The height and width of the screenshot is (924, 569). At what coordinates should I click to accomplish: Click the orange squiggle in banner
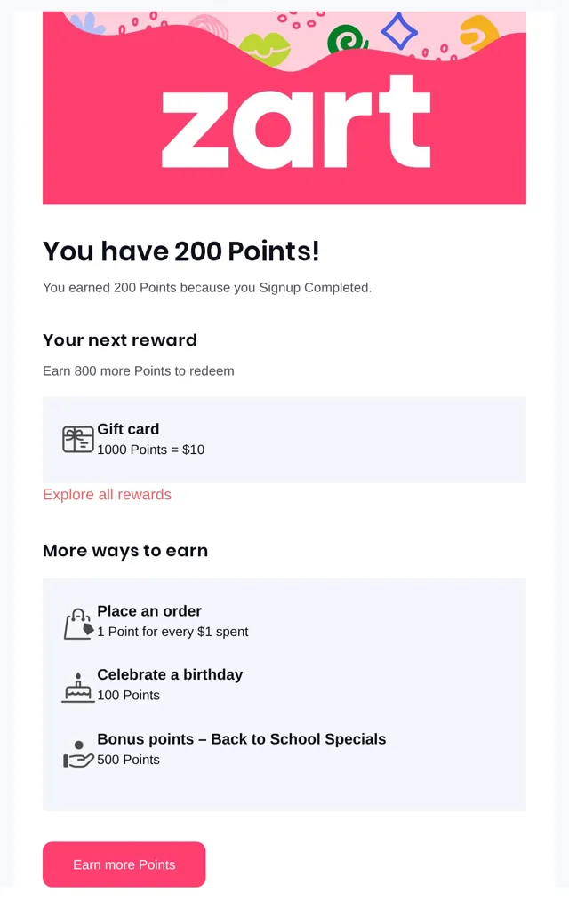pyautogui.click(x=479, y=32)
